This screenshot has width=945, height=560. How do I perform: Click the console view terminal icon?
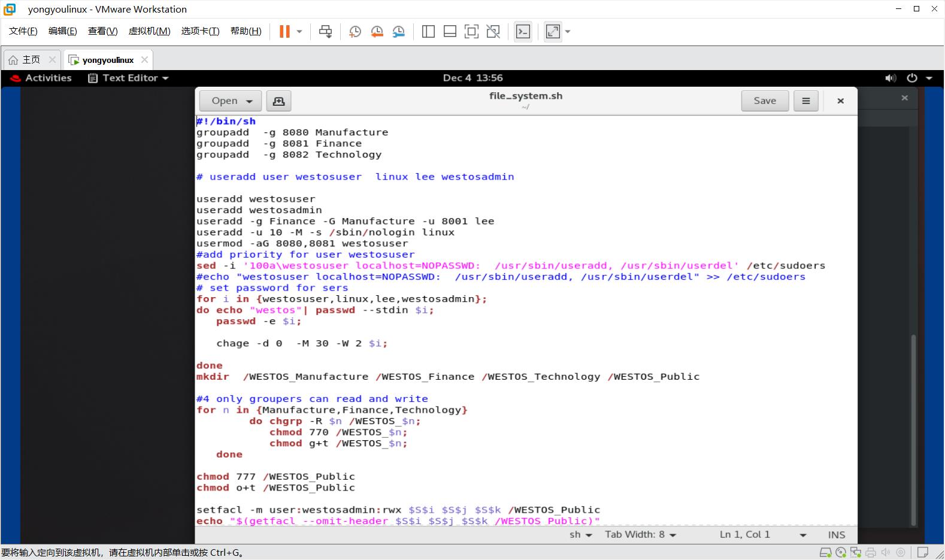(523, 32)
